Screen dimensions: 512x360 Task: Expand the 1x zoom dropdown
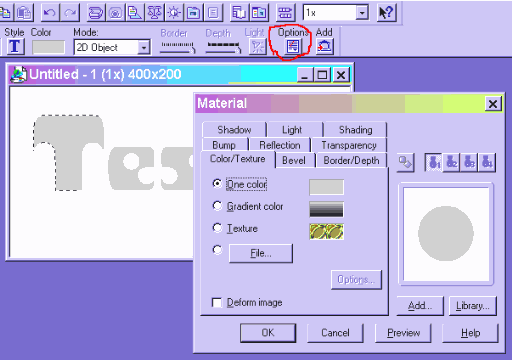tap(362, 13)
